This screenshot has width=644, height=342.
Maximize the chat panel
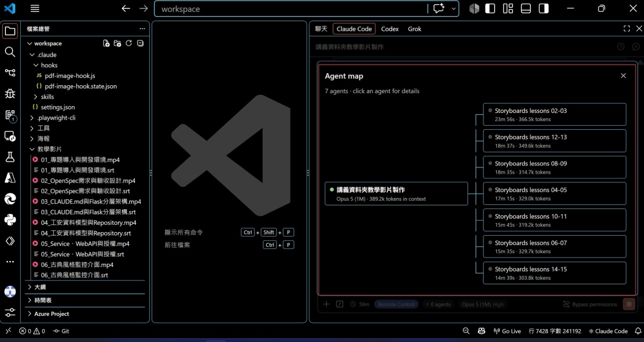tap(627, 29)
